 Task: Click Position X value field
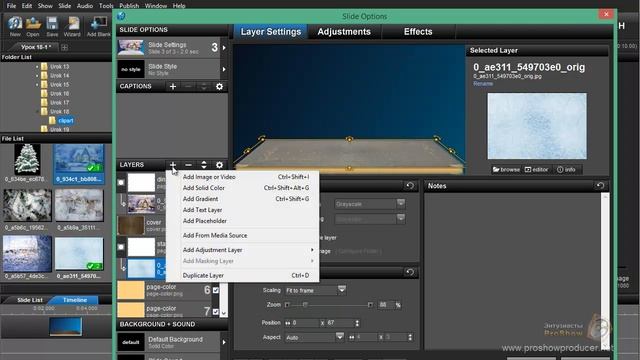(304, 323)
